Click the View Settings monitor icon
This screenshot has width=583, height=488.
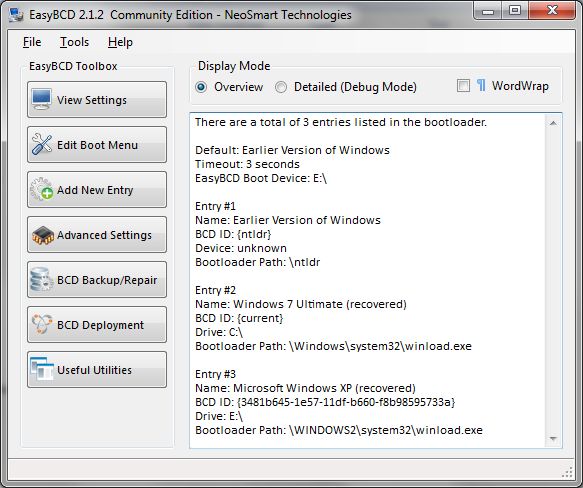[42, 99]
